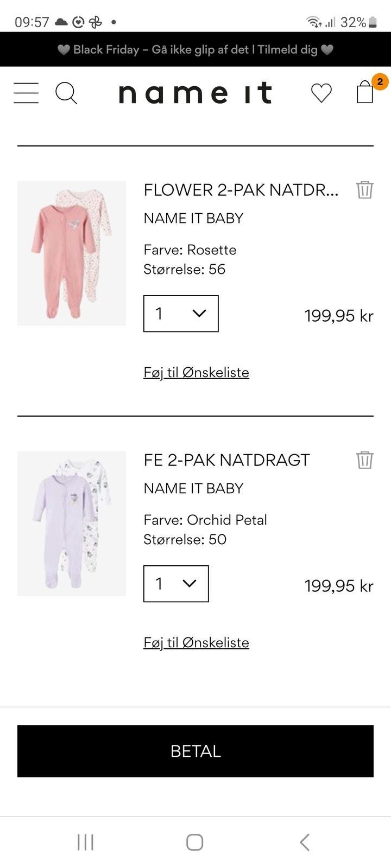Click the BETAL checkout button
Image resolution: width=391 pixels, height=868 pixels.
195,751
